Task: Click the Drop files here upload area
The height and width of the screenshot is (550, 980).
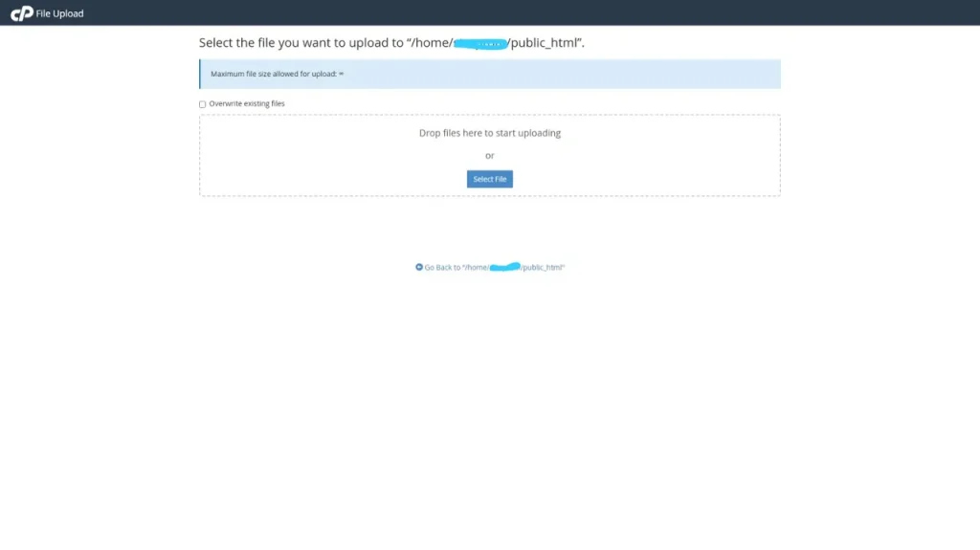Action: pyautogui.click(x=489, y=156)
